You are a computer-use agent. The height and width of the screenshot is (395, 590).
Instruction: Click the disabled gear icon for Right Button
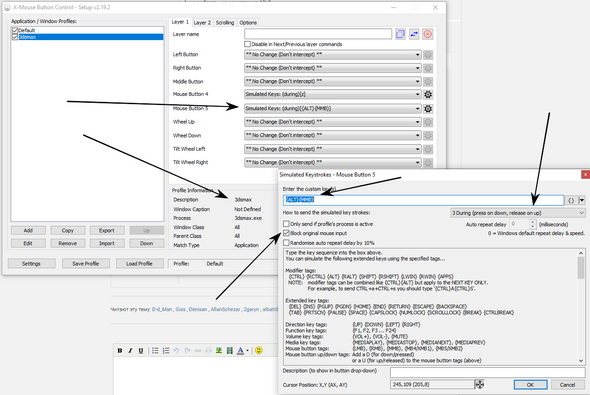[428, 68]
